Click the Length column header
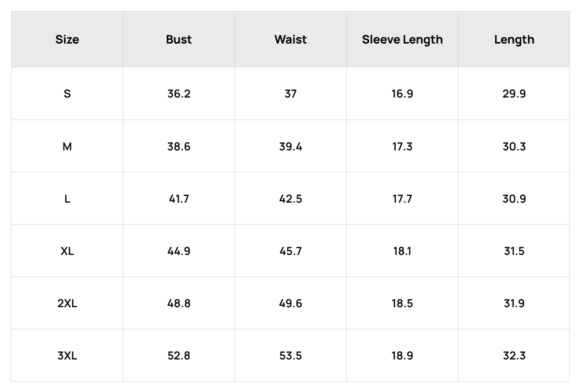The width and height of the screenshot is (581, 392). [x=514, y=40]
